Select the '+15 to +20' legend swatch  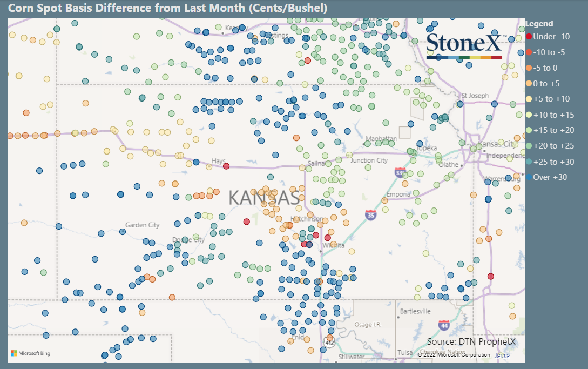coord(529,130)
